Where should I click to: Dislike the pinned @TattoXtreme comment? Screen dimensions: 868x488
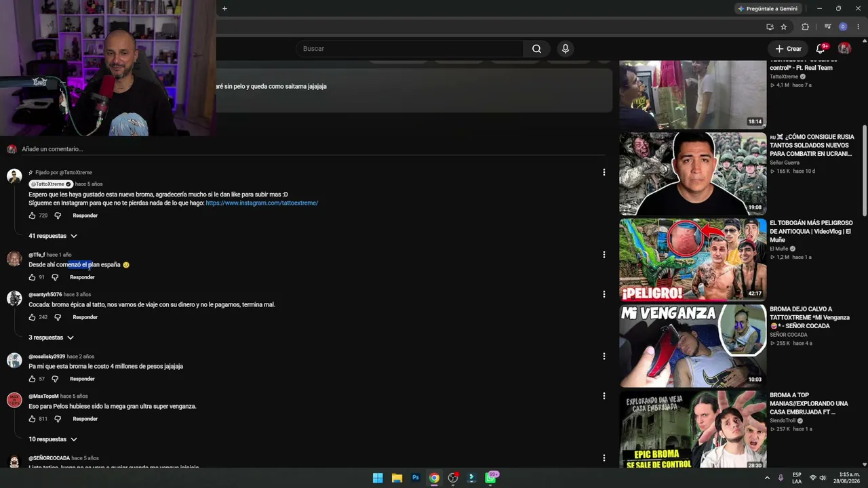coord(58,216)
